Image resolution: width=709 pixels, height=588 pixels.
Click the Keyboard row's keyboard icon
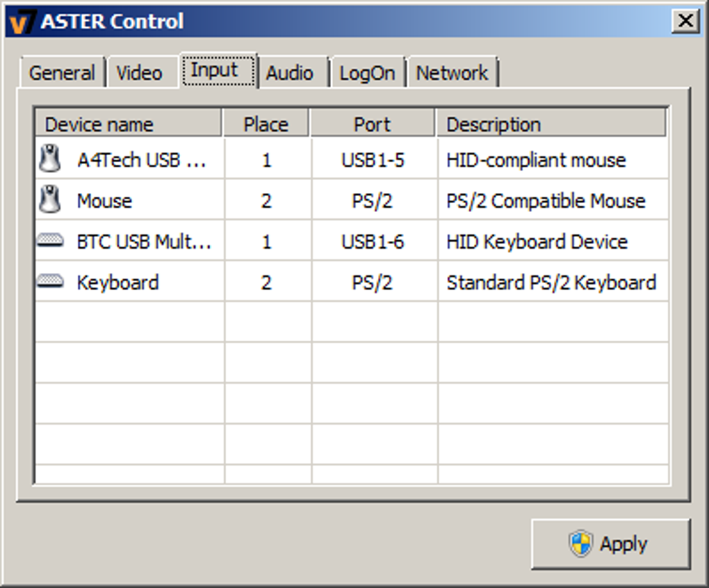coord(50,281)
